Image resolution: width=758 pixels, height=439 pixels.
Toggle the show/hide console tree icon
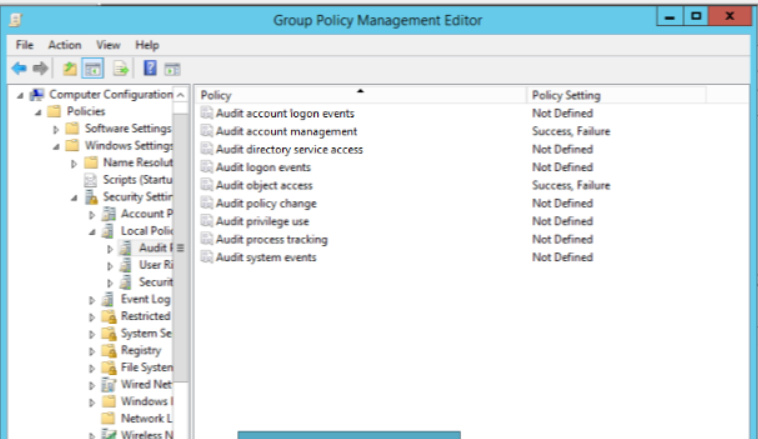(93, 69)
